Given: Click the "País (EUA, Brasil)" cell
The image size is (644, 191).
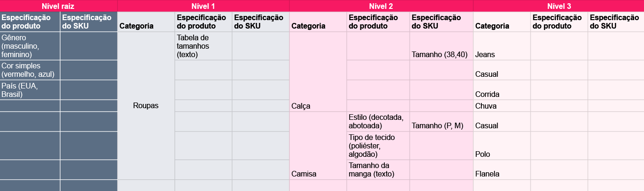Looking at the screenshot, I should pyautogui.click(x=30, y=90).
